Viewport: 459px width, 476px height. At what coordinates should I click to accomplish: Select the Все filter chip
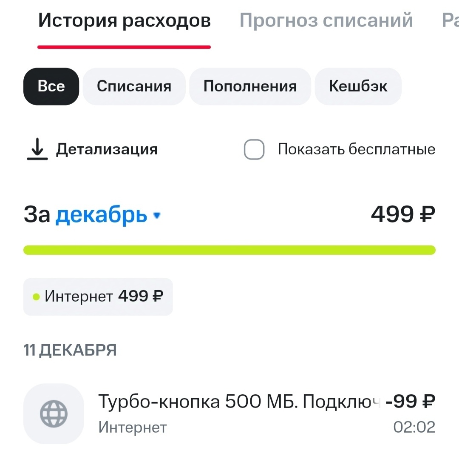click(51, 86)
